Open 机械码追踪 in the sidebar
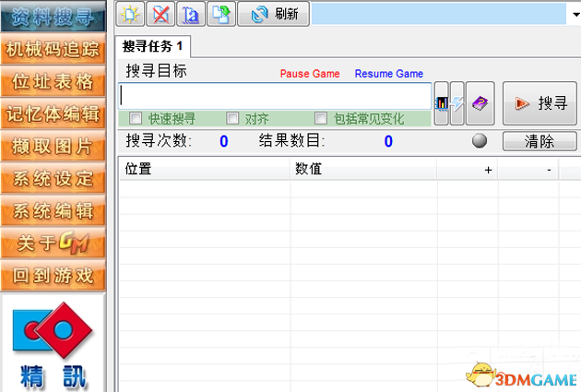Screen dimensions: 581x392 52,49
